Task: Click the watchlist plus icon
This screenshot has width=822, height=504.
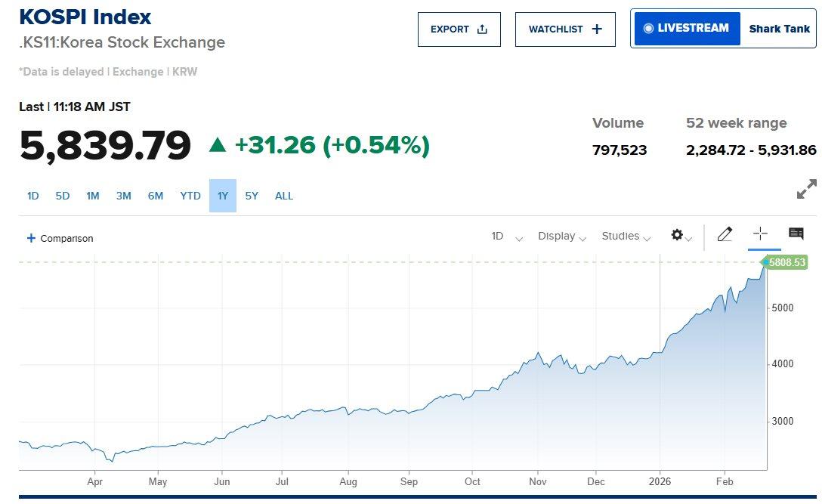Action: click(x=597, y=29)
